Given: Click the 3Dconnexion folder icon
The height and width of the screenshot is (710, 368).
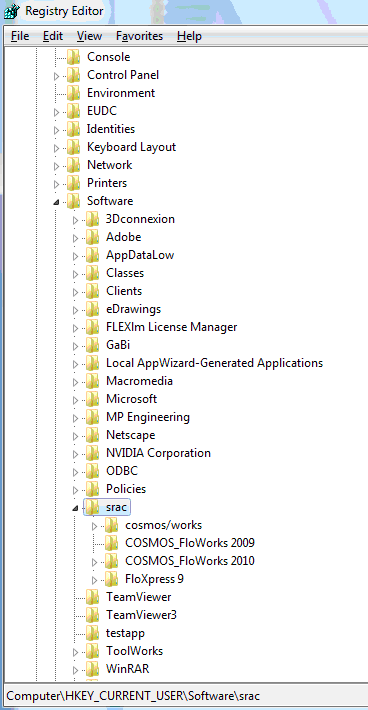Looking at the screenshot, I should click(x=92, y=219).
